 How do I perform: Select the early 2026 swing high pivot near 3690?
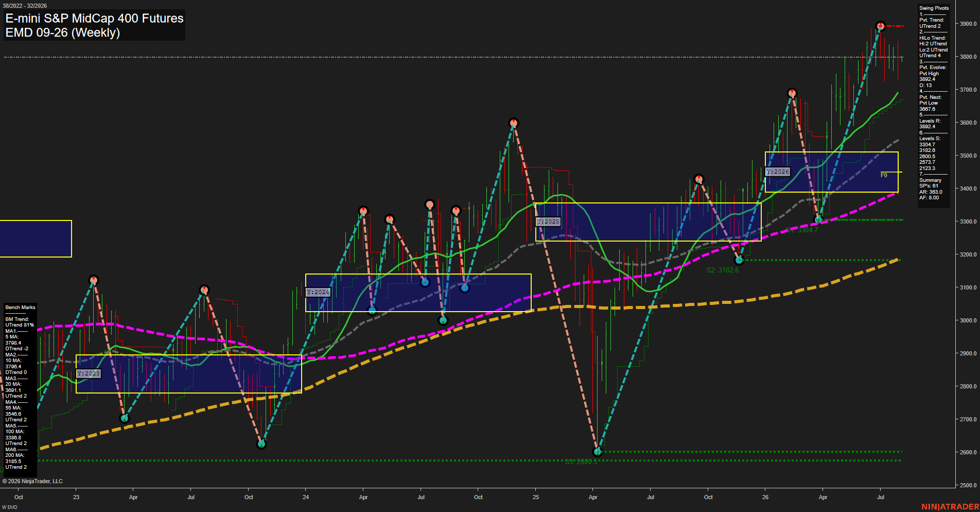coord(792,93)
